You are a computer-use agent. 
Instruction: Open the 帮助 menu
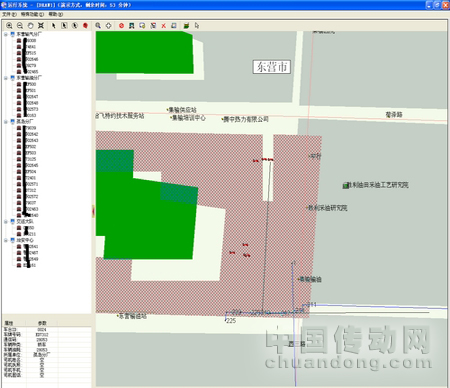click(x=55, y=14)
